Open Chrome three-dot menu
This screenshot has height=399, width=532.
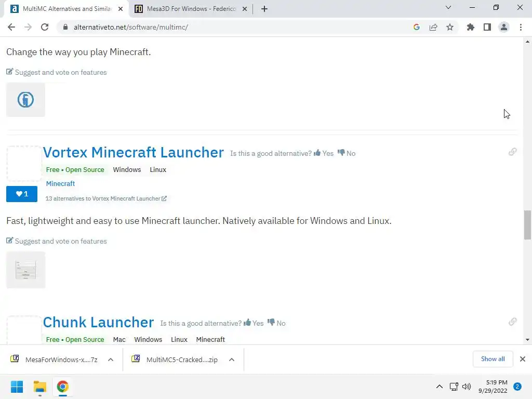pos(521,27)
